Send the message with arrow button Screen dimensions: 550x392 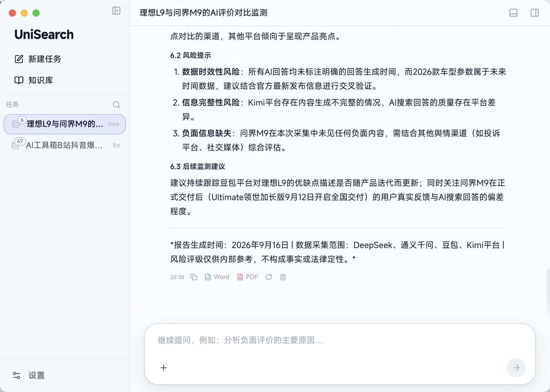tap(516, 368)
